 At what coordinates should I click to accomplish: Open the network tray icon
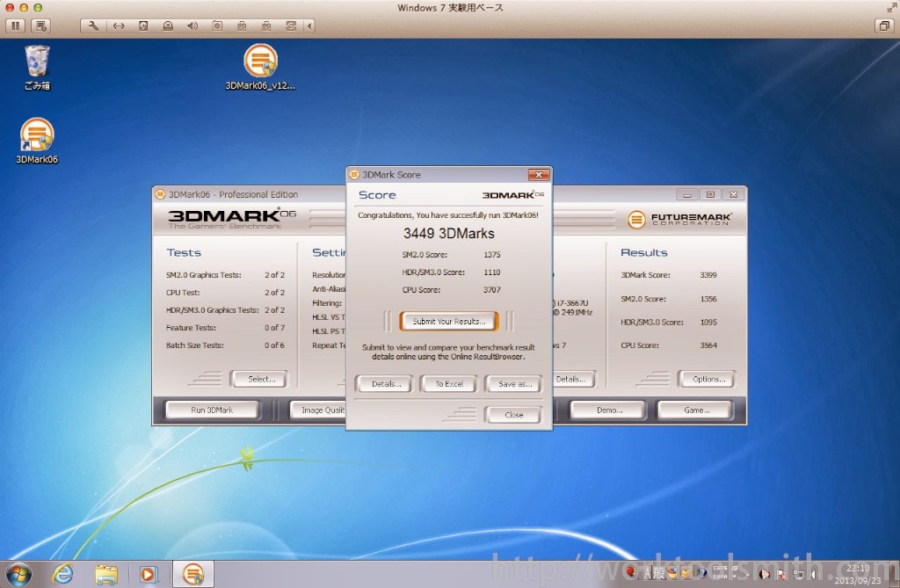pyautogui.click(x=798, y=574)
